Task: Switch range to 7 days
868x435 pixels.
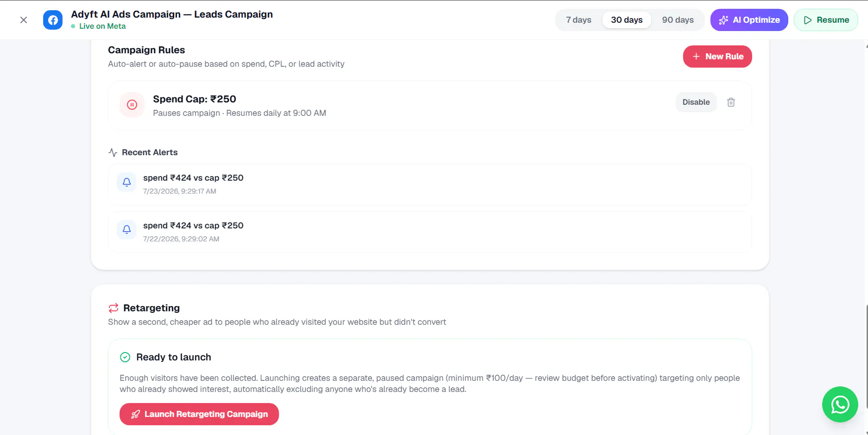Action: click(578, 20)
